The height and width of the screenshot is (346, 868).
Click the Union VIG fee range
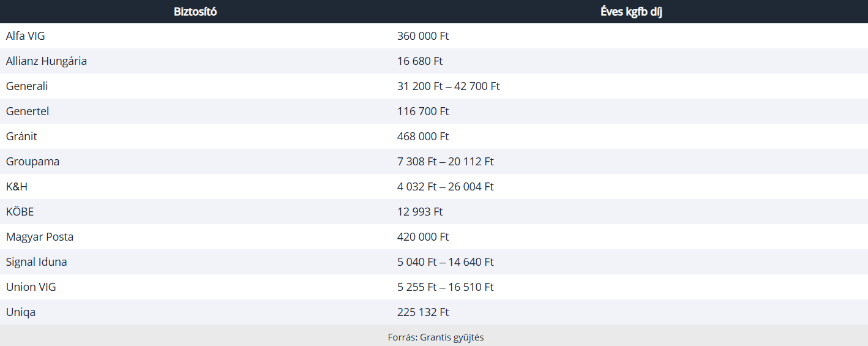click(445, 287)
